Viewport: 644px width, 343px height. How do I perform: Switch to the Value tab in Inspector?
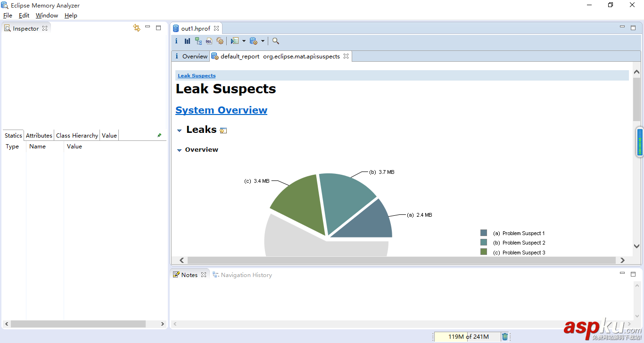(109, 135)
